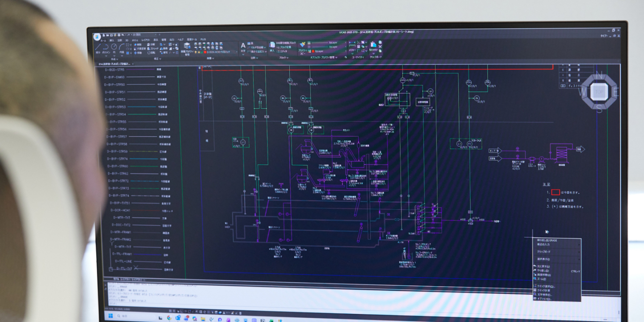Click the Rotate (回転) modify tool

coord(151,53)
